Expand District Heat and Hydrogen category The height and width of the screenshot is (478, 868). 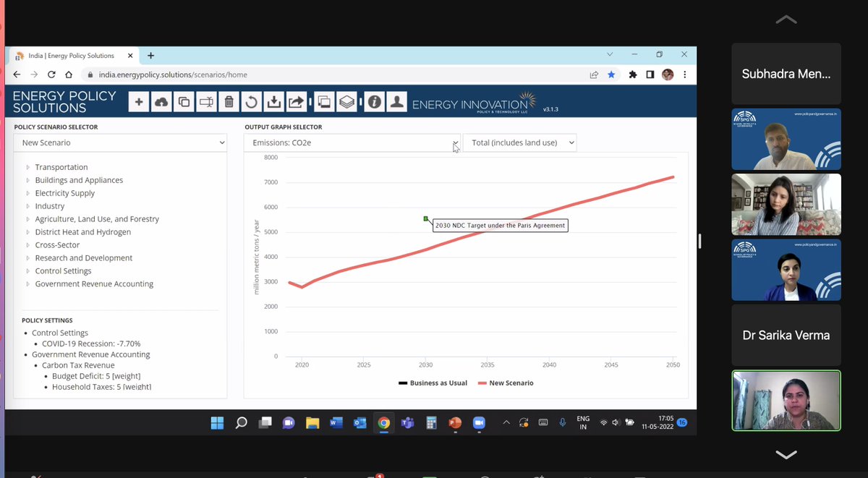point(82,232)
